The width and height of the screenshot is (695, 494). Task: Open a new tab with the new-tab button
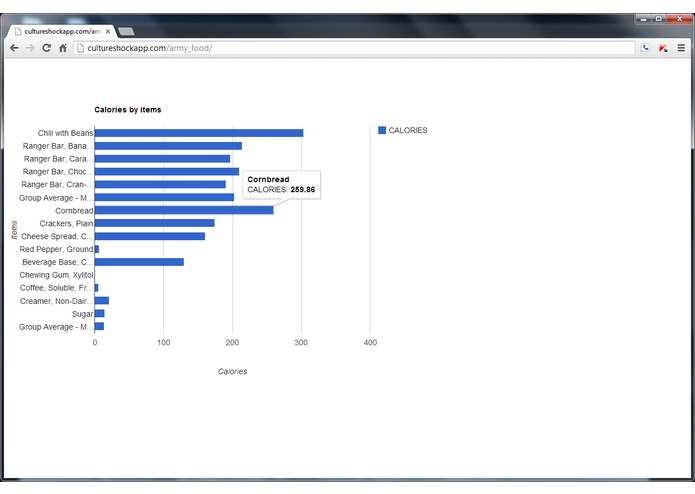tap(126, 31)
